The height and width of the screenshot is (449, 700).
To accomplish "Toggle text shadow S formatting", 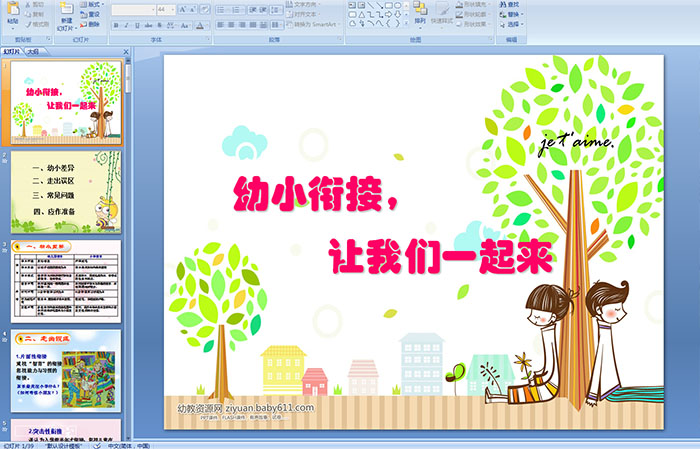I will click(x=159, y=25).
